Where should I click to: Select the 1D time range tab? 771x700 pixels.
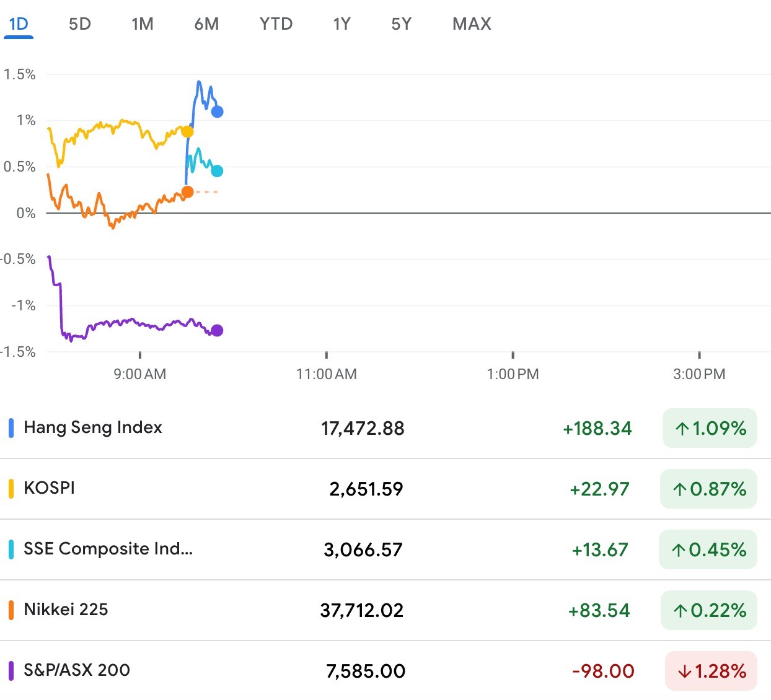point(19,24)
